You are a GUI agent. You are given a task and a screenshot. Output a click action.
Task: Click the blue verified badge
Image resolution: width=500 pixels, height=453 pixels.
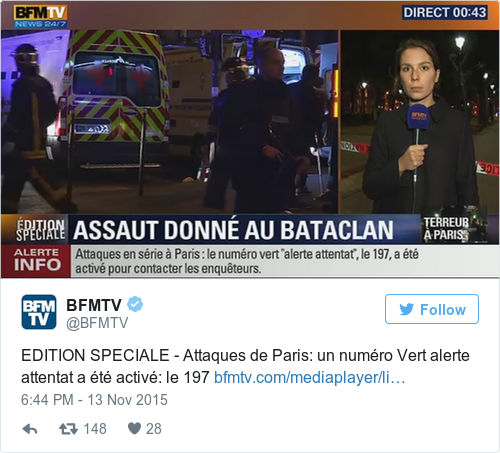135,304
